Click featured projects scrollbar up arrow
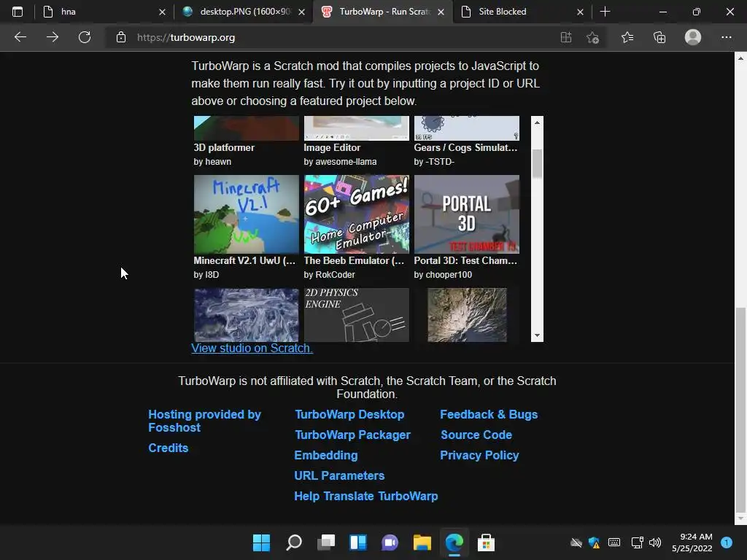Image resolution: width=747 pixels, height=560 pixels. (x=537, y=122)
